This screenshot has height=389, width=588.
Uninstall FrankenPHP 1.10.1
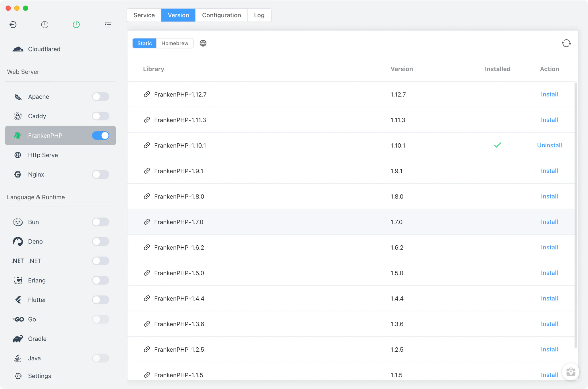click(x=549, y=145)
